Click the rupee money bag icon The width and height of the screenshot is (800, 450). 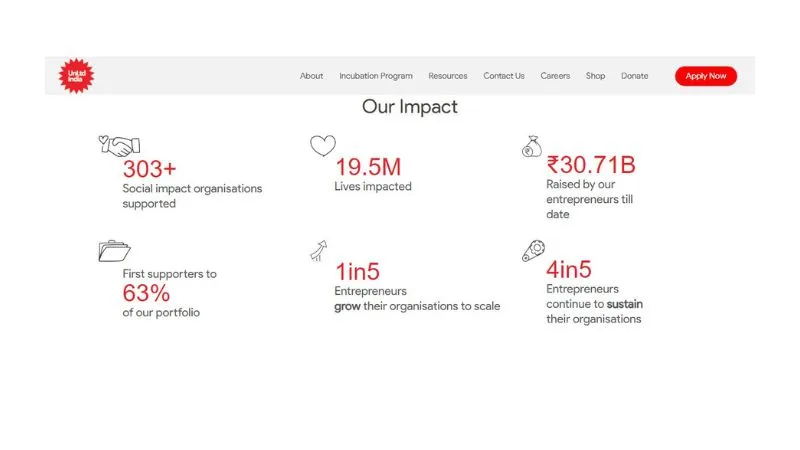[532, 146]
